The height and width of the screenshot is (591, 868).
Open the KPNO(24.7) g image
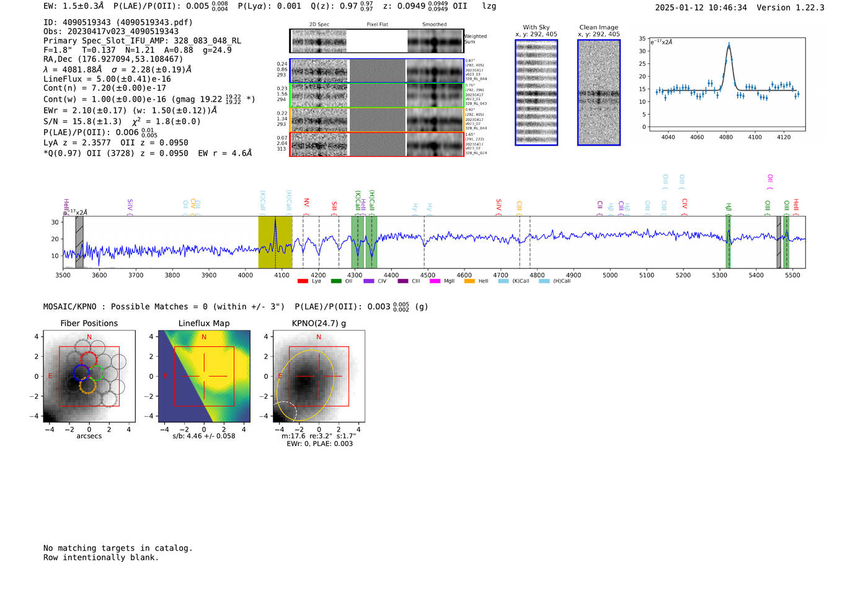319,376
